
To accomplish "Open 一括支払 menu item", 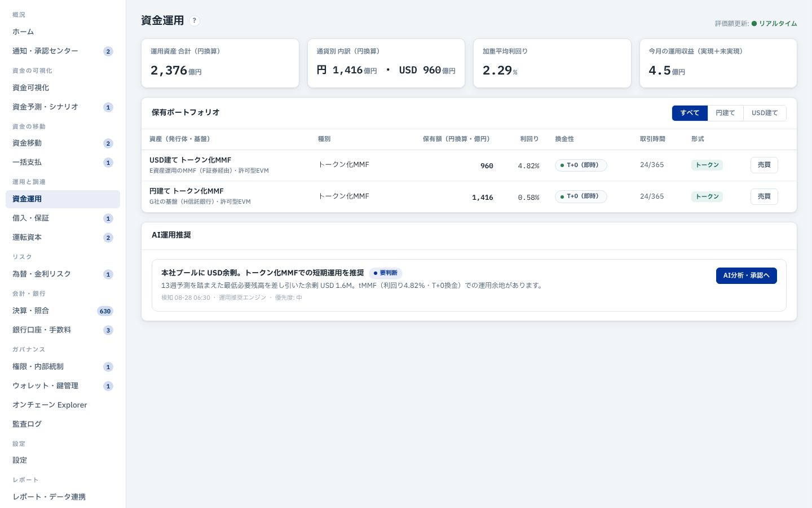I will tap(63, 162).
